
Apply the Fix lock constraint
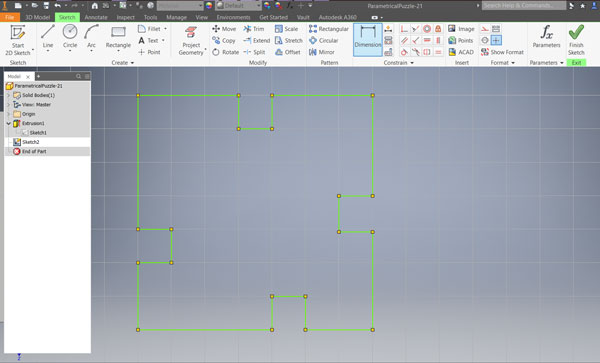pyautogui.click(x=438, y=29)
